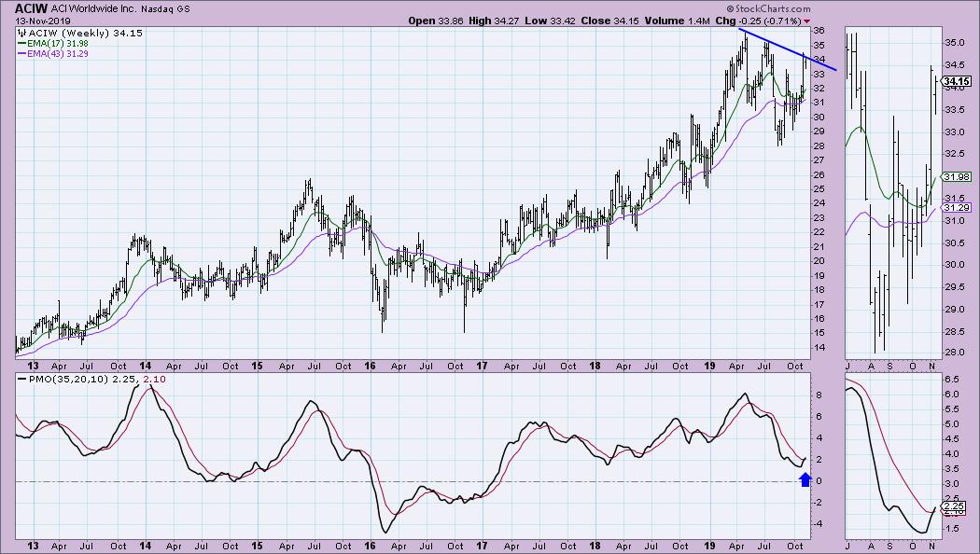This screenshot has width=980, height=554.
Task: Click the blue up arrow on the PMO panel
Action: click(805, 479)
